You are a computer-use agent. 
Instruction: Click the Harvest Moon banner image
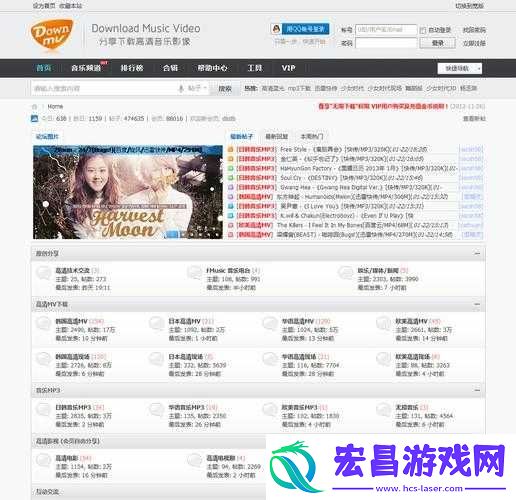tap(128, 192)
